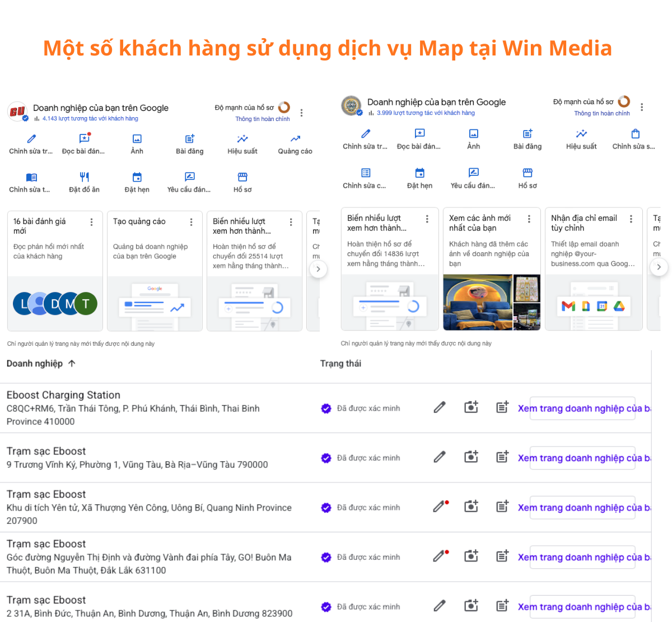The image size is (672, 622).
Task: Open options on 16 bài đánh giá mới card
Action: point(91,222)
